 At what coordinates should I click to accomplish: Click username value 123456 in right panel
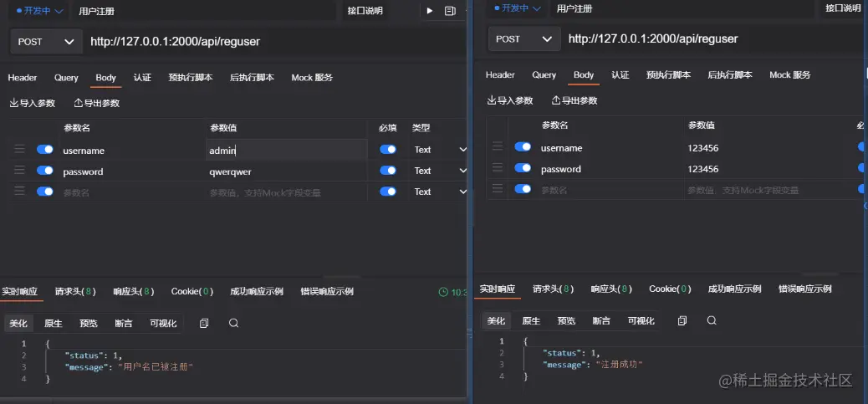pyautogui.click(x=703, y=148)
